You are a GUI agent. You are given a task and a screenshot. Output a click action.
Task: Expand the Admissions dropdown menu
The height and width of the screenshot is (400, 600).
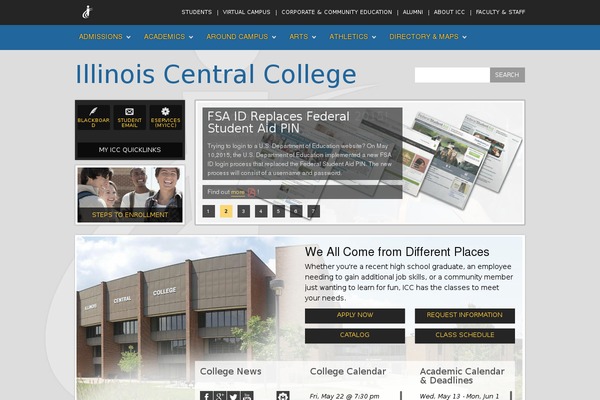click(x=104, y=37)
